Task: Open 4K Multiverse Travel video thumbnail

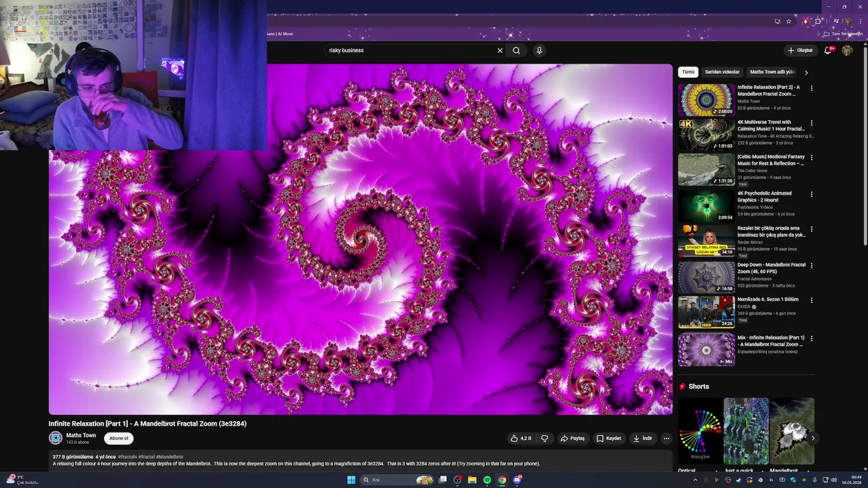Action: (x=706, y=134)
